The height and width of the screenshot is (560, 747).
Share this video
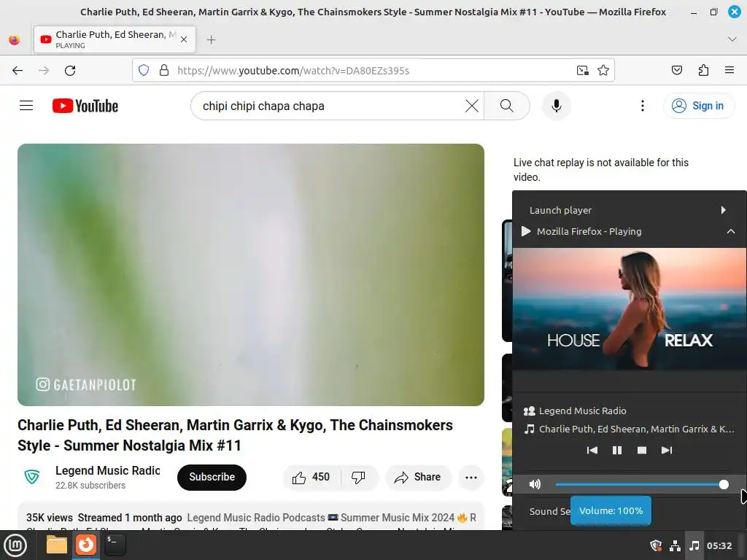[x=418, y=477]
